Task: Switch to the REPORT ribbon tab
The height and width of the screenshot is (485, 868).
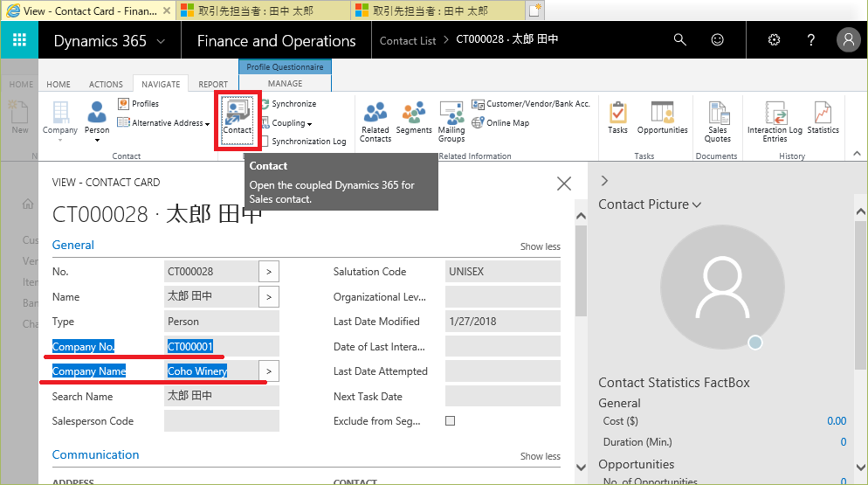Action: click(213, 84)
